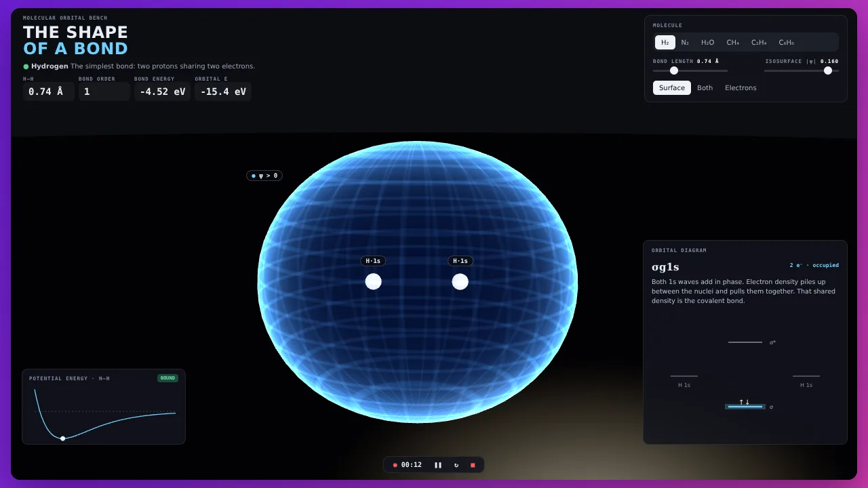Click the '2 e⁻ · occupied' label

click(814, 265)
